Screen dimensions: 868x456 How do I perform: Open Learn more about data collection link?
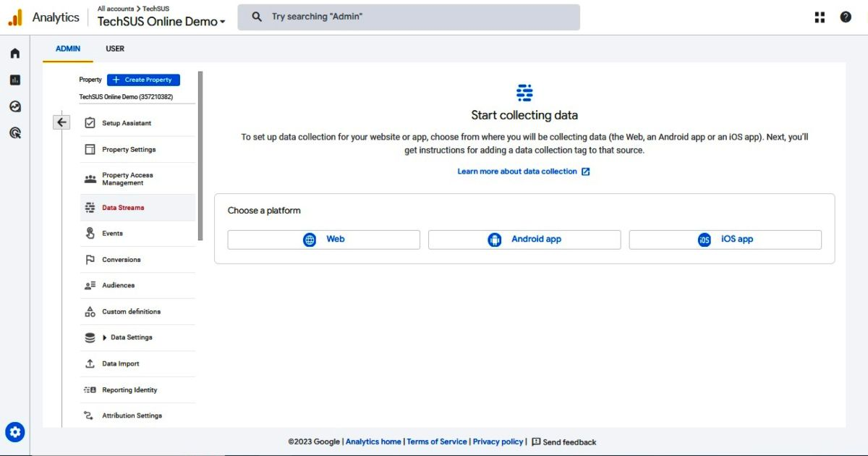517,172
